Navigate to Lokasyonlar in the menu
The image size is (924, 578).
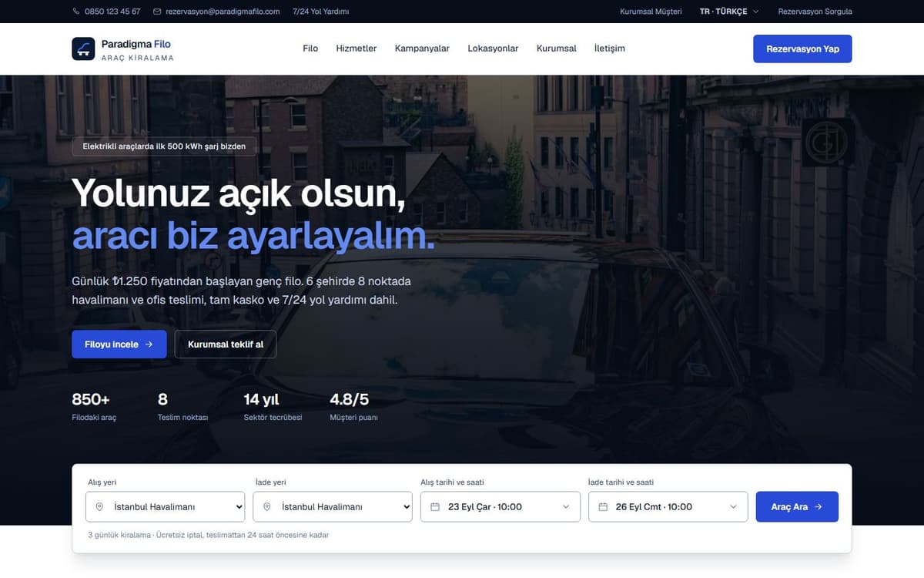coord(493,49)
